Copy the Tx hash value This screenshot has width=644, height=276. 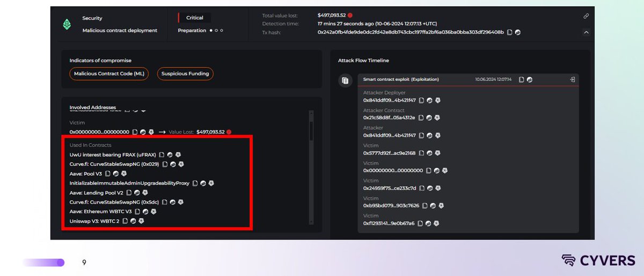point(510,32)
